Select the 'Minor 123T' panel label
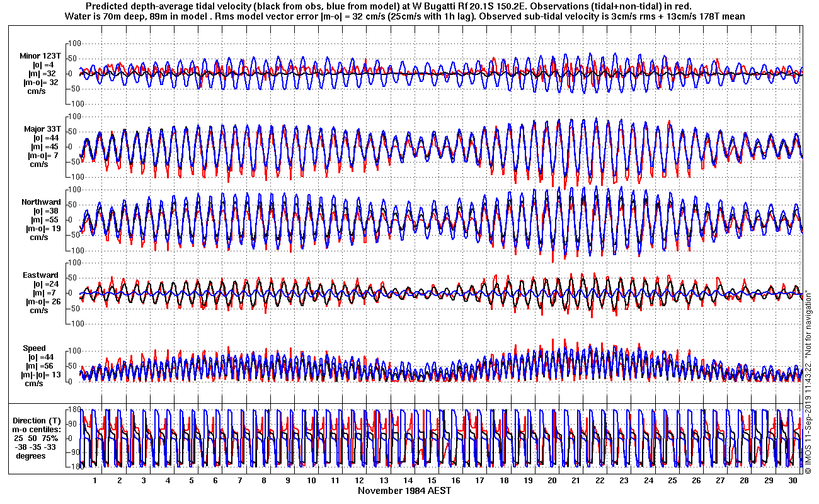The image size is (819, 504). point(40,55)
